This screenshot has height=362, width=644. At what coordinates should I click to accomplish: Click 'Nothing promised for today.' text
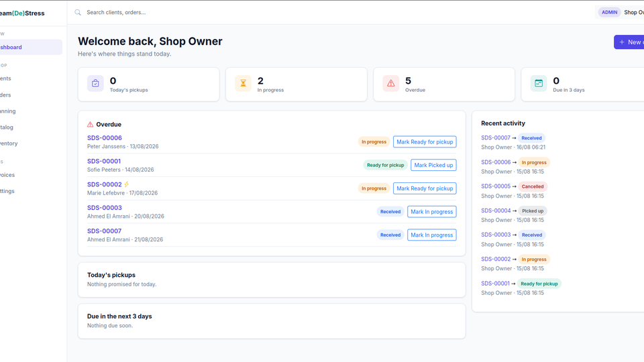tap(121, 284)
